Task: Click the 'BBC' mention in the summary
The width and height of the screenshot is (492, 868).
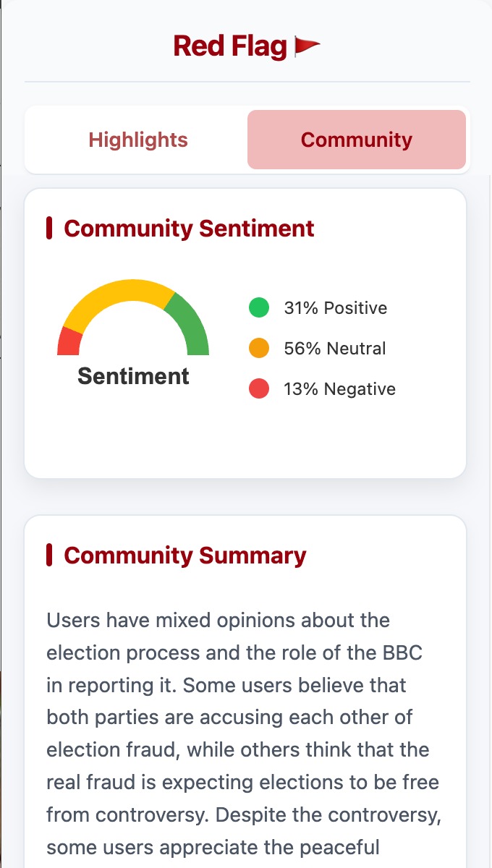Action: point(398,653)
